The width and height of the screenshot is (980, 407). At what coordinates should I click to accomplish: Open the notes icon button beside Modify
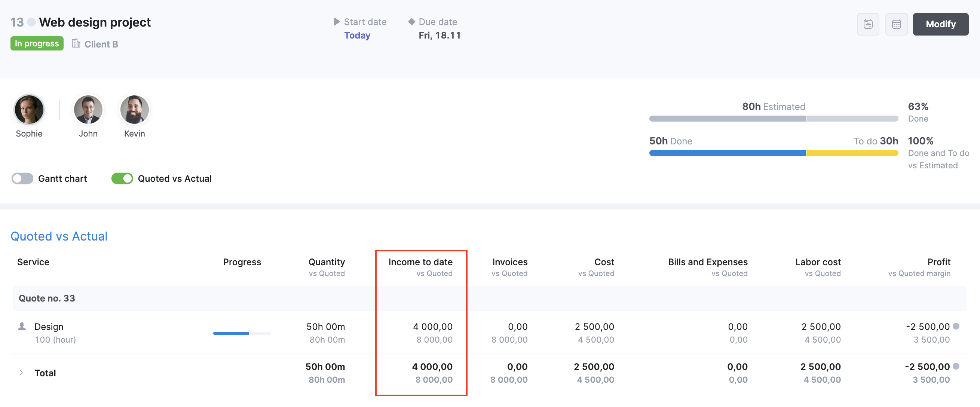coord(868,24)
